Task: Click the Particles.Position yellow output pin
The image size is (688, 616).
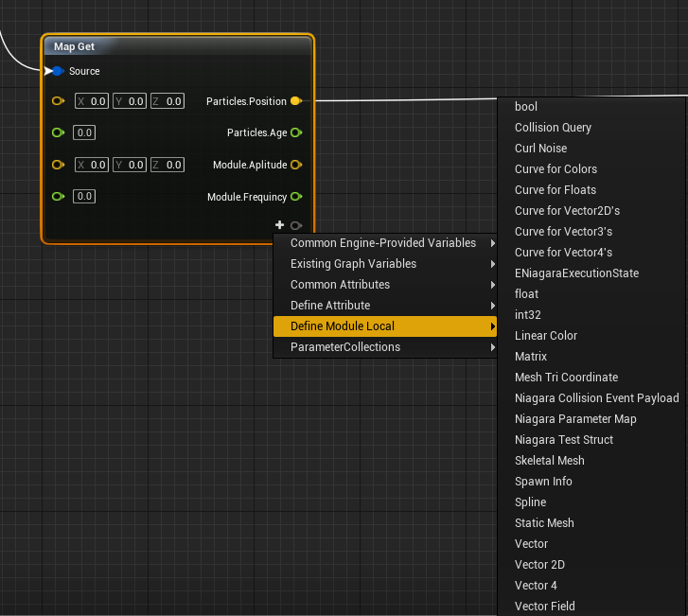Action: coord(296,101)
